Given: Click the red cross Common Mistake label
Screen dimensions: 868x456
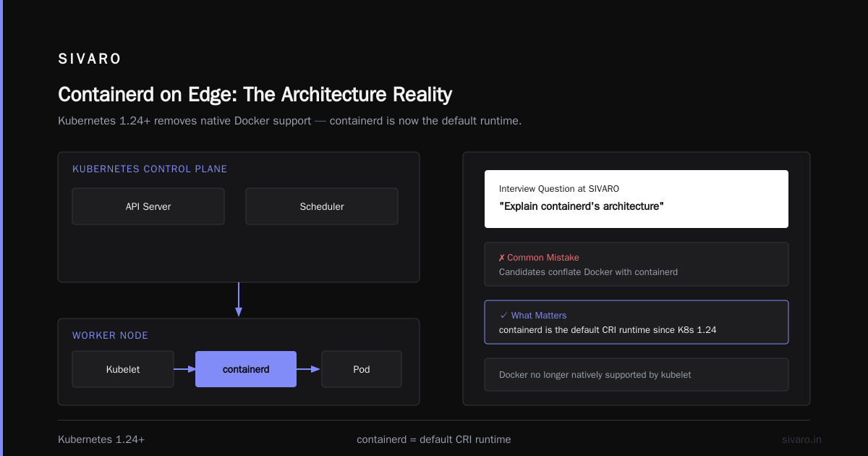Looking at the screenshot, I should point(539,258).
